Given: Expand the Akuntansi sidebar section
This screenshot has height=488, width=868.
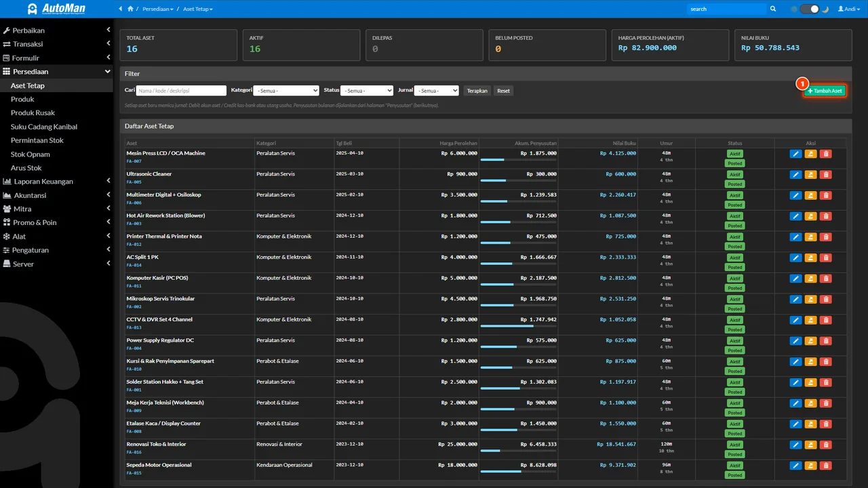Looking at the screenshot, I should coord(56,195).
